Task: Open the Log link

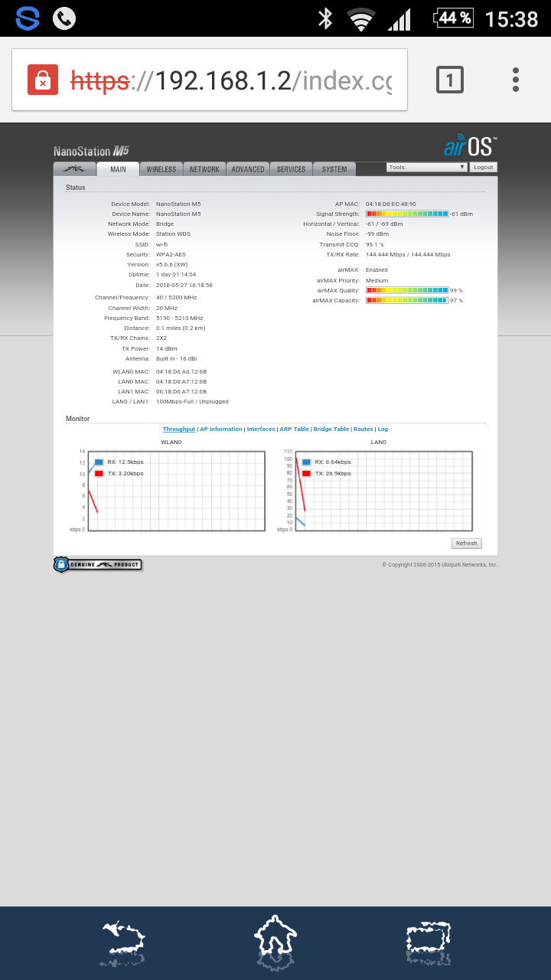Action: [x=383, y=430]
